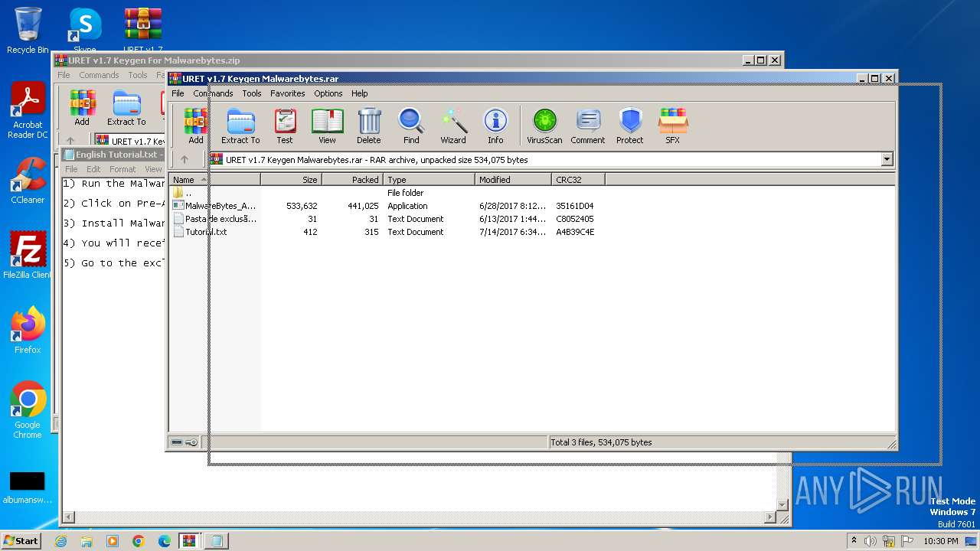
Task: Create SFX self-extracting archive
Action: tap(672, 126)
